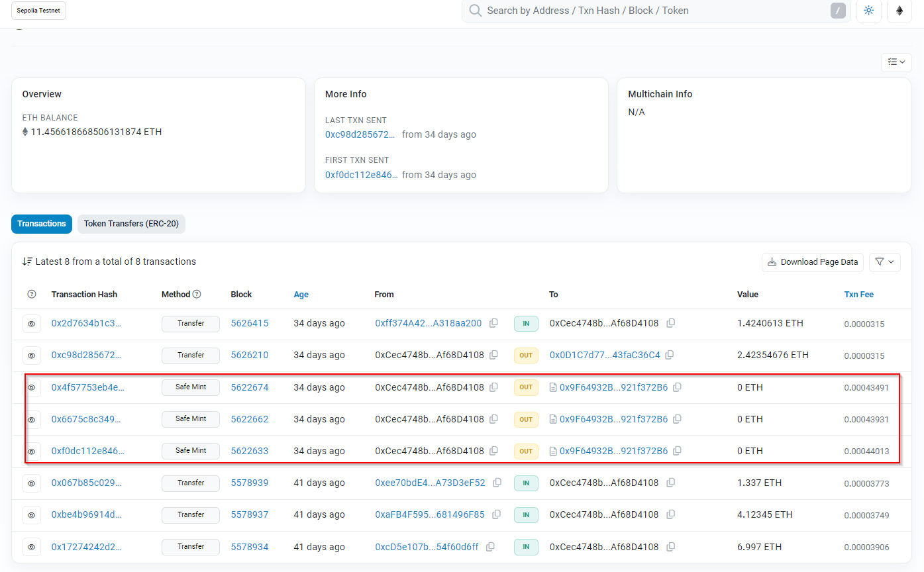
Task: Click the Ethereum network logo icon
Action: 899,11
